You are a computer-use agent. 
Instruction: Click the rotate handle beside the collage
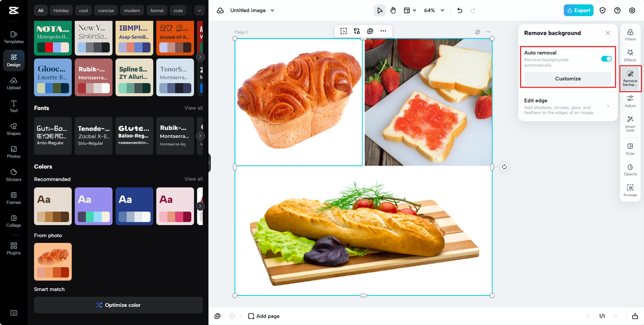pyautogui.click(x=504, y=167)
